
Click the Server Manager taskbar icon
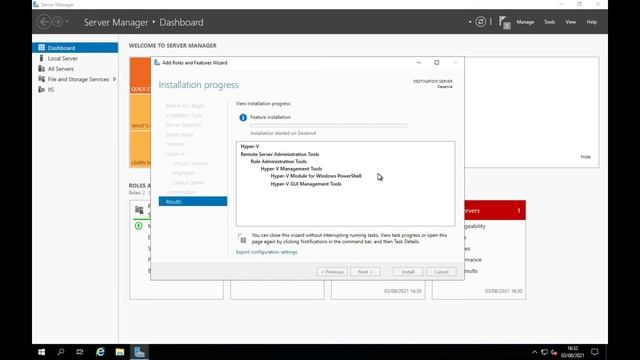click(139, 352)
